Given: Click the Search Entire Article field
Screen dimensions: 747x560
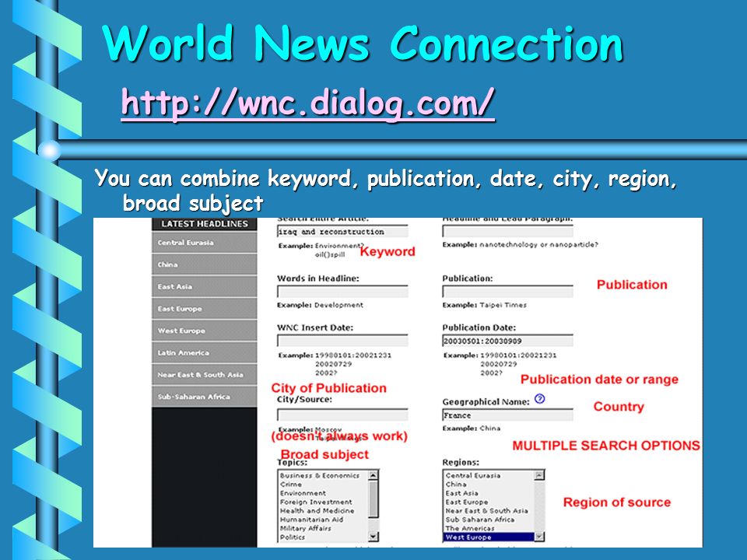Looking at the screenshot, I should [x=342, y=232].
